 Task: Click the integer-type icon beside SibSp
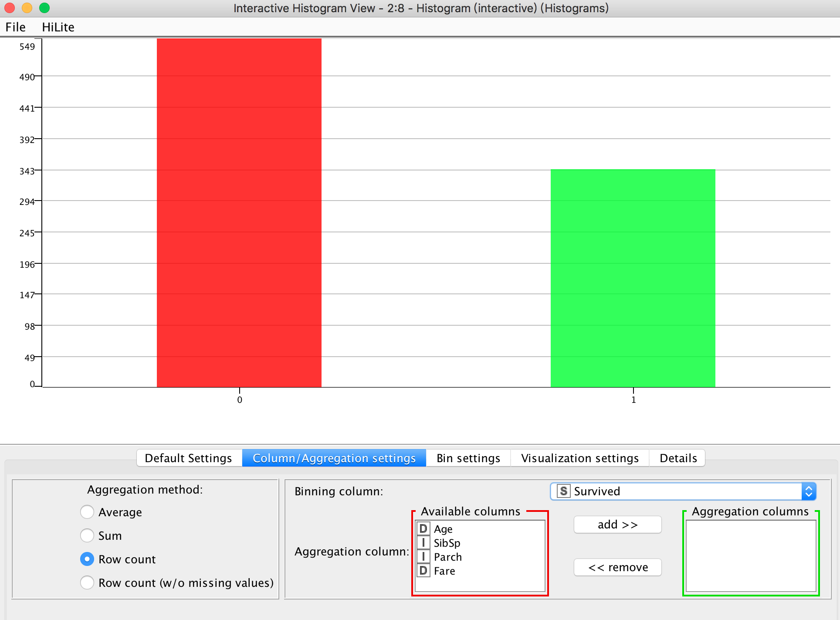pos(423,543)
